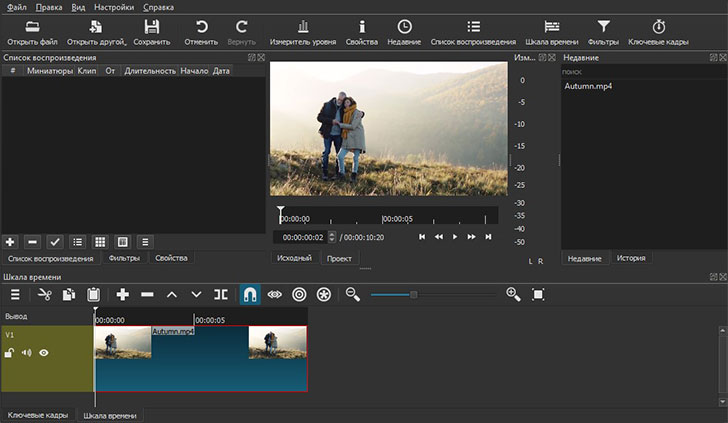Toggle the magnet snapping button
This screenshot has width=728, height=423.
250,294
